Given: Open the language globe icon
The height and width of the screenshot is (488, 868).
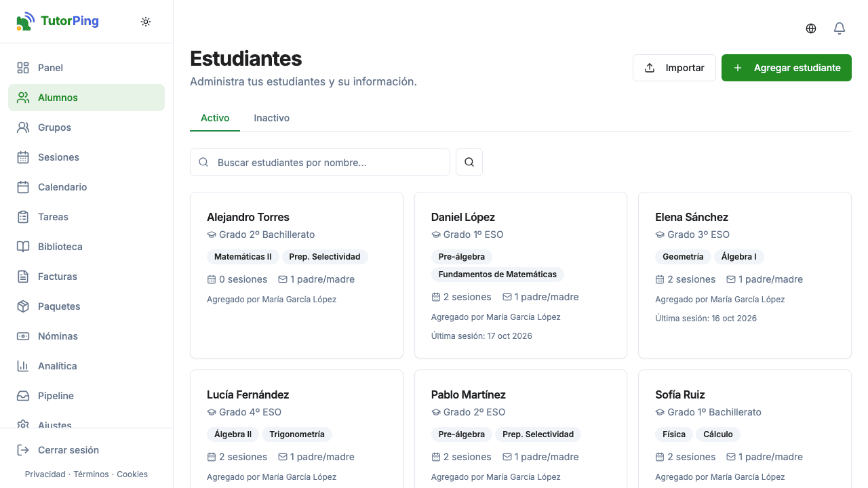Looking at the screenshot, I should click(811, 28).
